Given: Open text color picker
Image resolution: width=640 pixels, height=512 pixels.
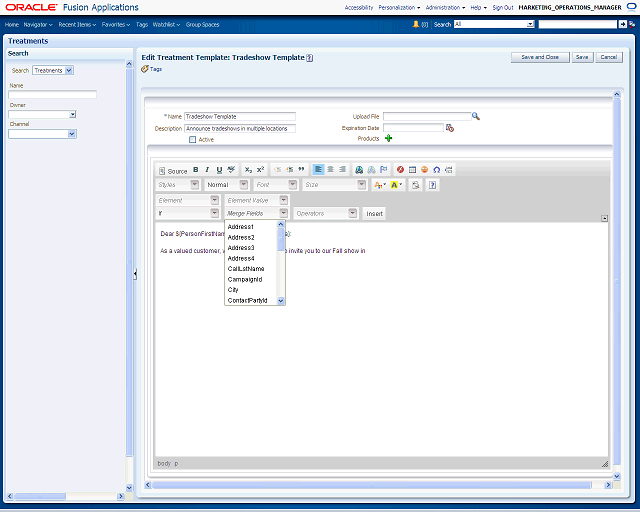Looking at the screenshot, I should pyautogui.click(x=379, y=185).
